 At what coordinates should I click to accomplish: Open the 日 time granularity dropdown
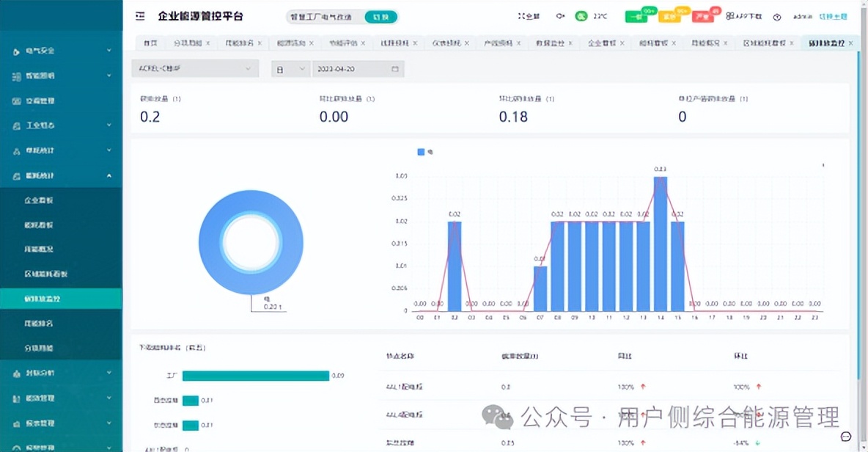(290, 68)
